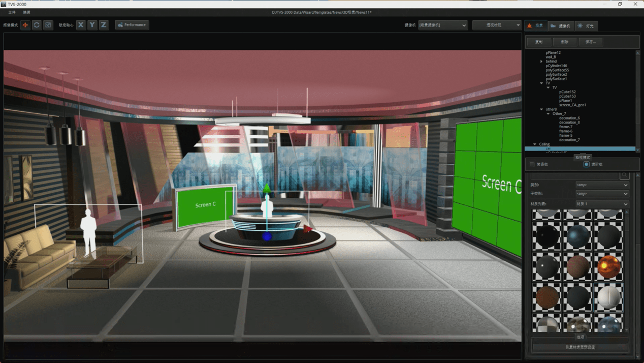
Task: Lock the Y axis
Action: click(92, 25)
